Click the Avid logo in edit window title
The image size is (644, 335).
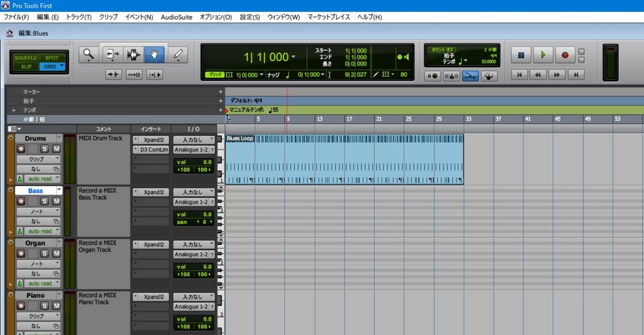(x=10, y=33)
